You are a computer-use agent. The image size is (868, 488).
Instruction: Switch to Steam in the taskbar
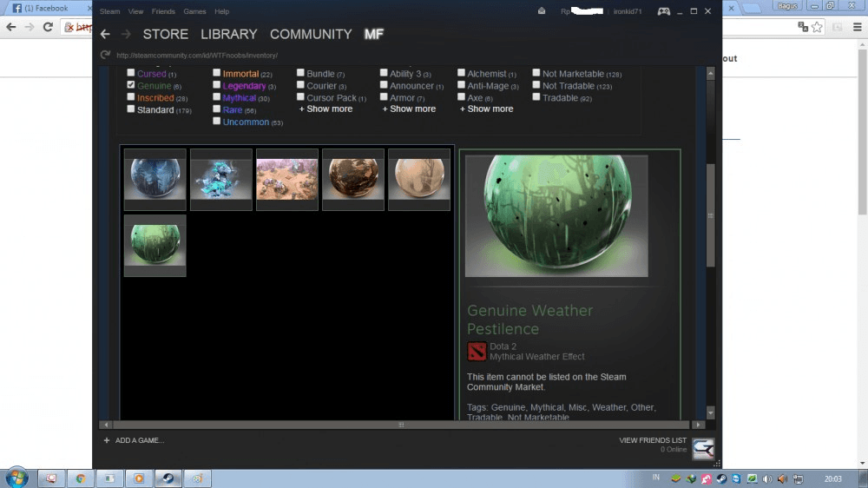[168, 478]
